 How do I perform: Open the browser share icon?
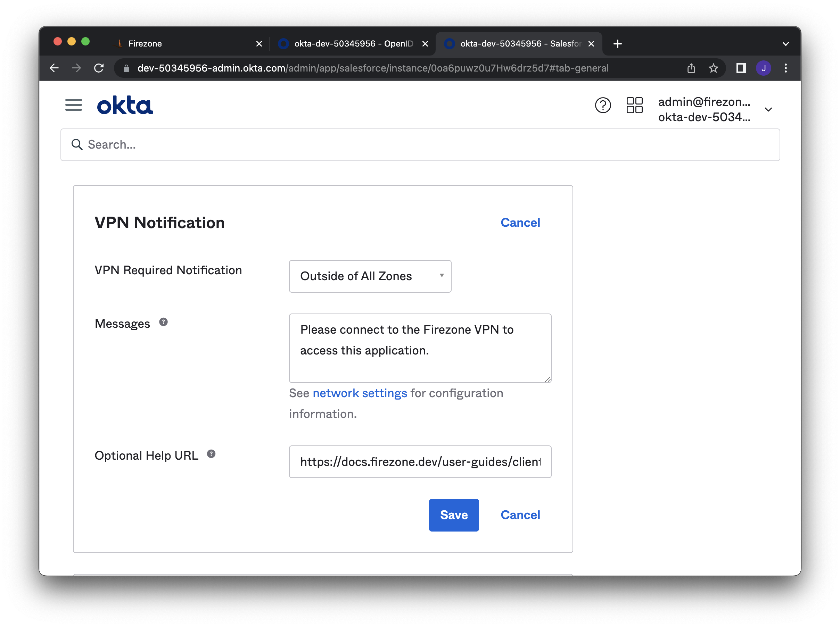click(691, 68)
